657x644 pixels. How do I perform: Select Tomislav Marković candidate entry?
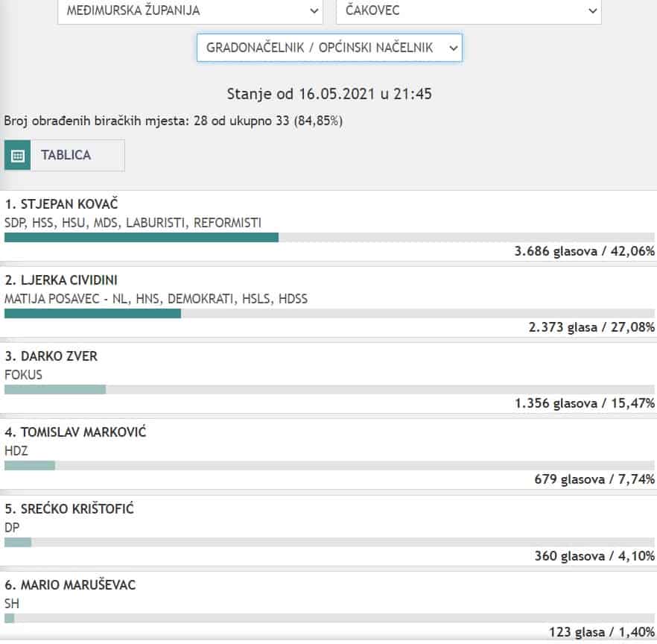pos(75,432)
